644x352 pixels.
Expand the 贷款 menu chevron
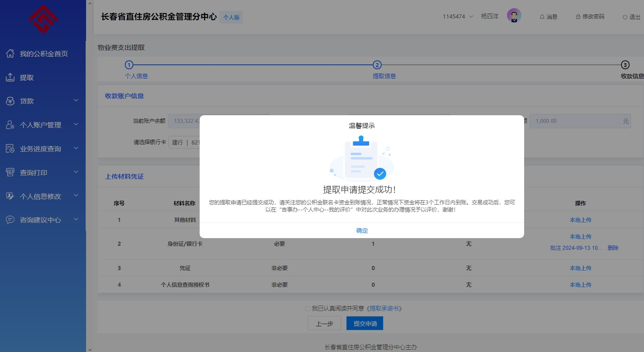tap(76, 101)
